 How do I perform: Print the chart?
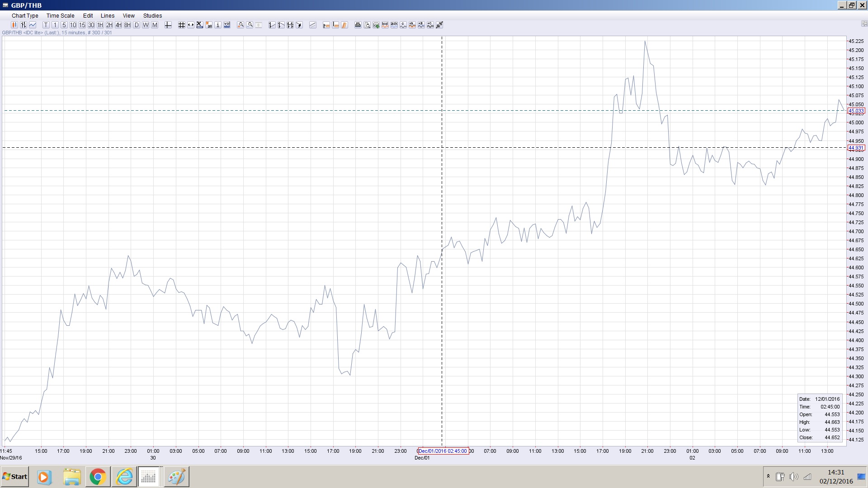(x=358, y=25)
